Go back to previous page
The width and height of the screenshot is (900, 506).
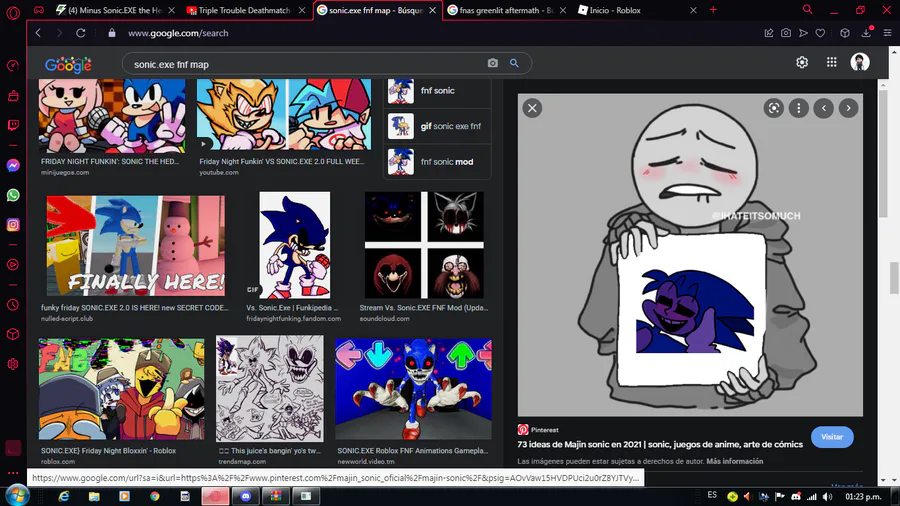click(38, 33)
